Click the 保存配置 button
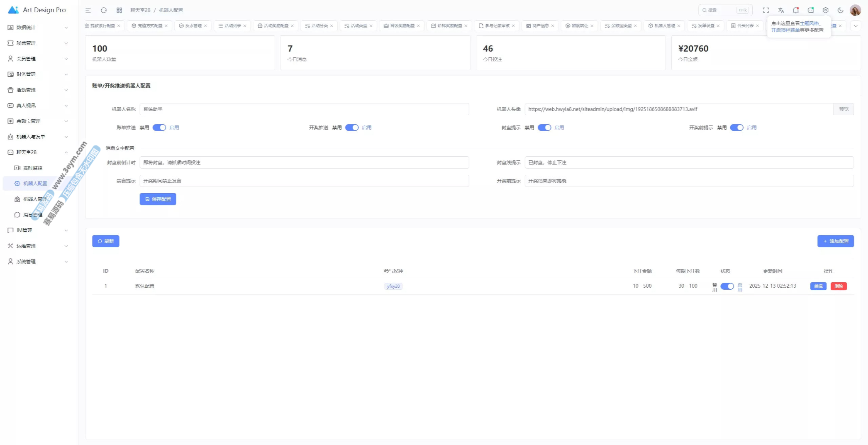Viewport: 868px width, 445px height. point(158,199)
